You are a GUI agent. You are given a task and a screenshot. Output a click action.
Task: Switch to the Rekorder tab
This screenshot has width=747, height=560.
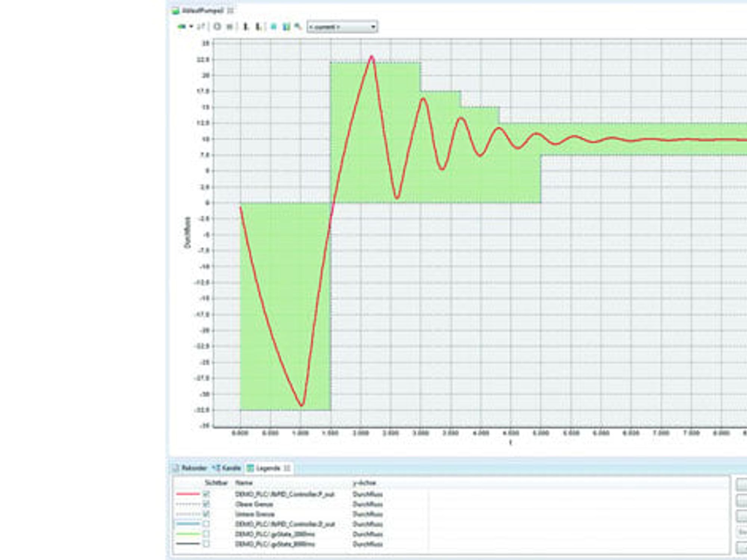(190, 468)
